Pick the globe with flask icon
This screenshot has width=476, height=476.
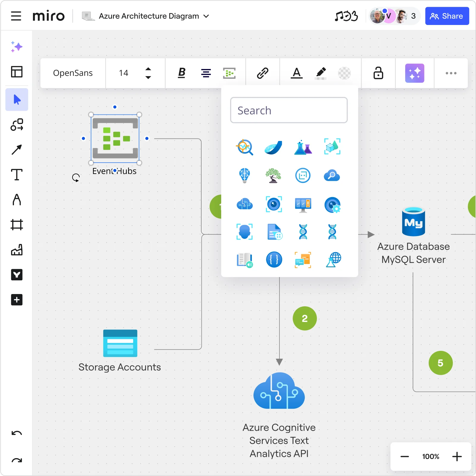(x=333, y=260)
